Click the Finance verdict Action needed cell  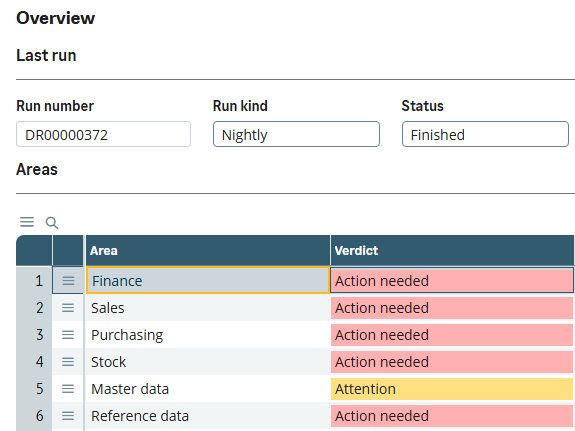coord(452,281)
